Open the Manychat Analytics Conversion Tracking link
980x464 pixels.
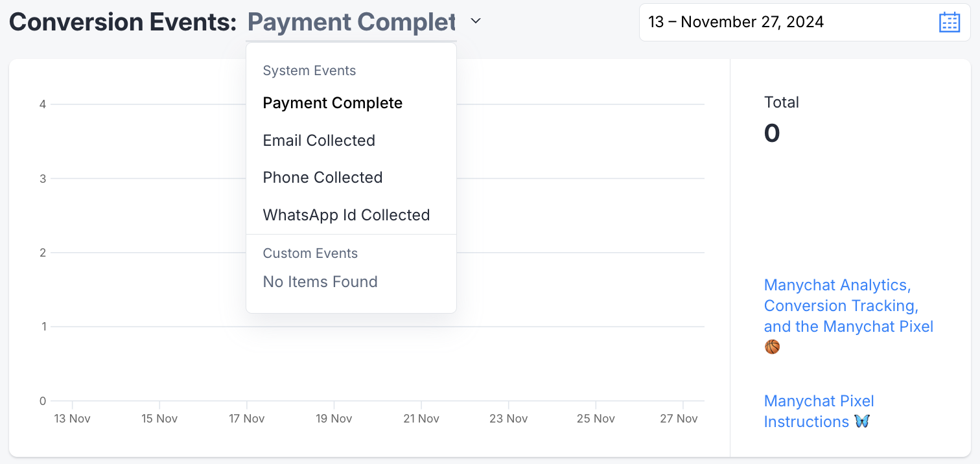(x=848, y=306)
